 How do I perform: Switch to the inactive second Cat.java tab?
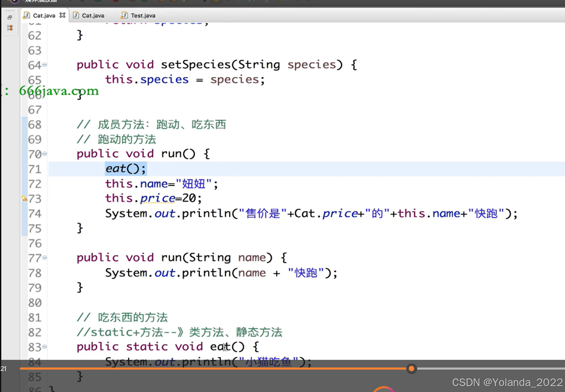tap(89, 15)
